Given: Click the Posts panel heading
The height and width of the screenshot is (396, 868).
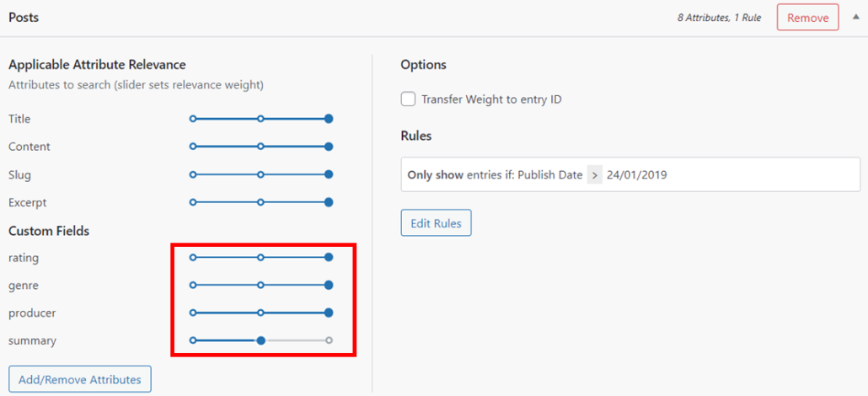Looking at the screenshot, I should point(24,17).
